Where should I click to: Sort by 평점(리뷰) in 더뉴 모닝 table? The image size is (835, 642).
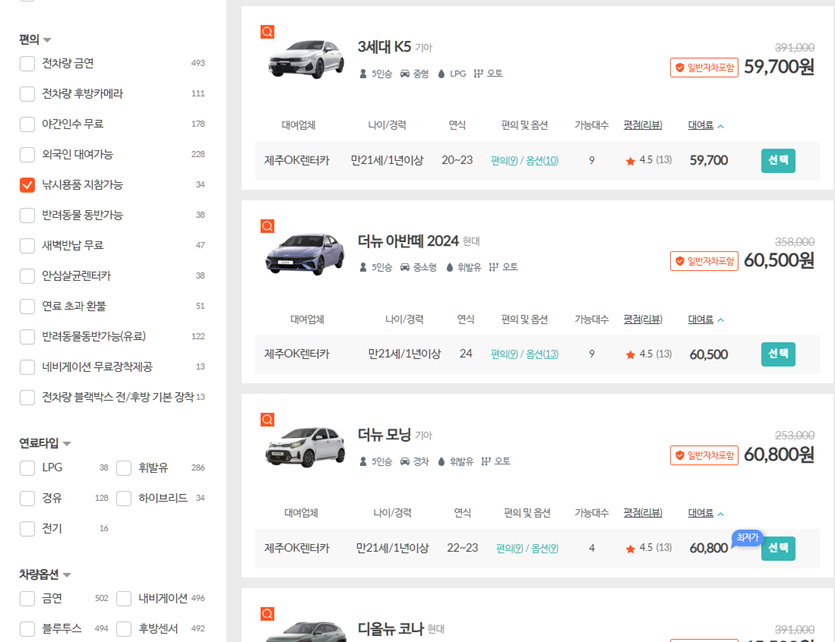coord(643,513)
